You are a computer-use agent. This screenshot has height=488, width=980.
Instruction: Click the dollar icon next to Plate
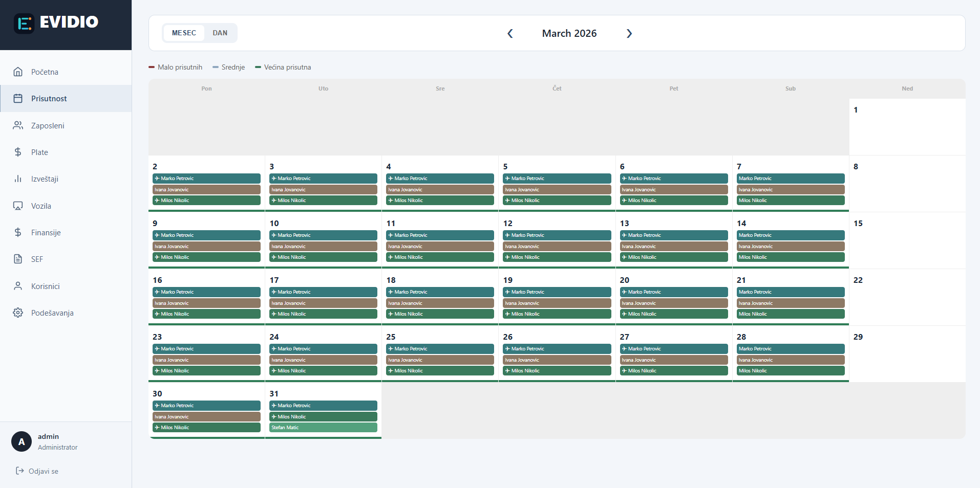18,152
